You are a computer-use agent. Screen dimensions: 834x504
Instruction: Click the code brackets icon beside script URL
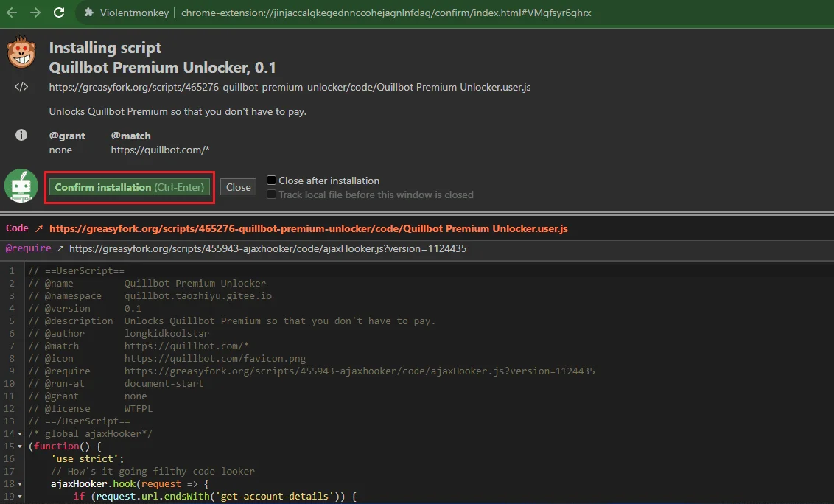(x=21, y=87)
